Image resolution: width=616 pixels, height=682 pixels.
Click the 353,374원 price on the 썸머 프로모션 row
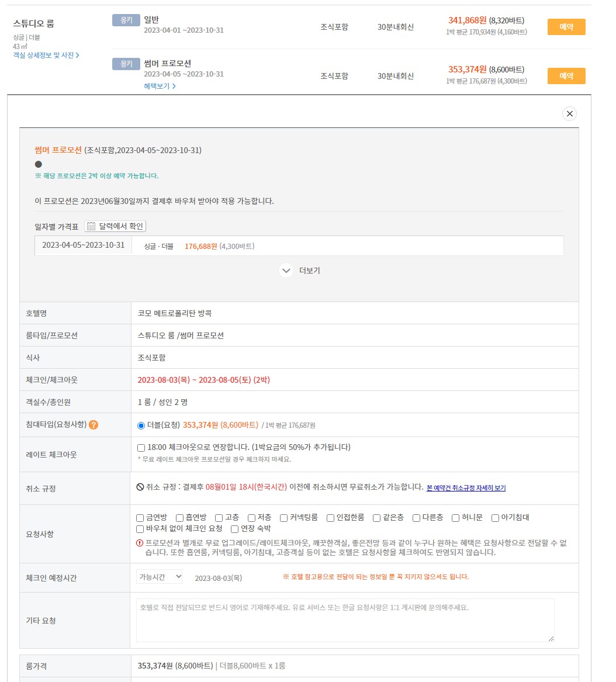(467, 70)
